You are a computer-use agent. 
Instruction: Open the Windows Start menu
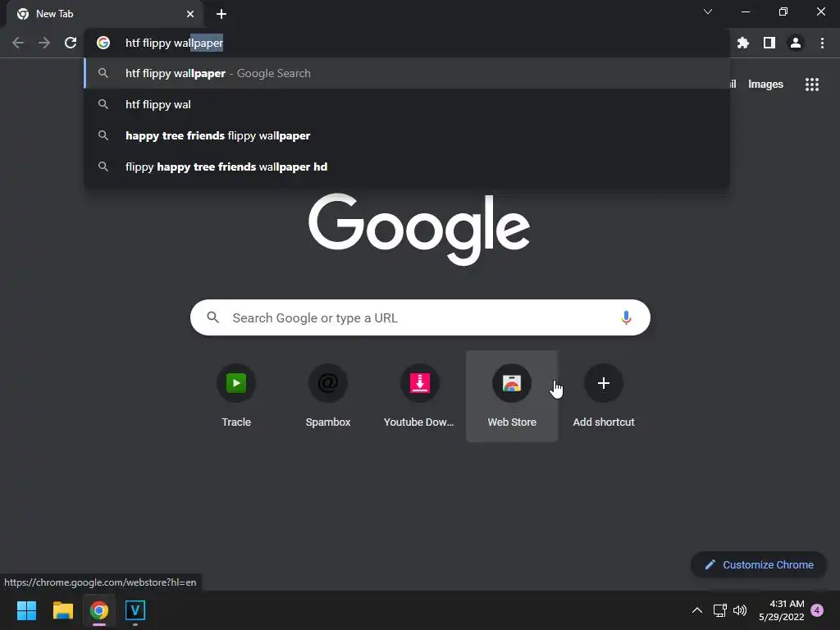point(26,610)
